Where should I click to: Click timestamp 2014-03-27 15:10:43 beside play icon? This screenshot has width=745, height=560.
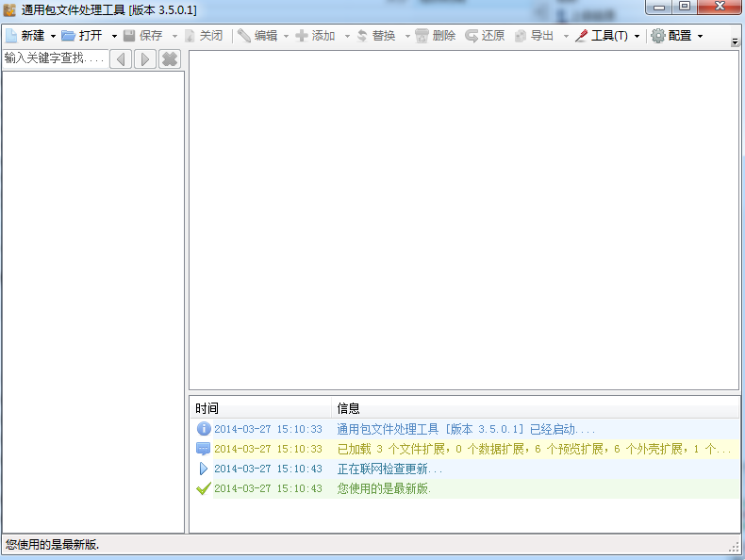click(268, 469)
